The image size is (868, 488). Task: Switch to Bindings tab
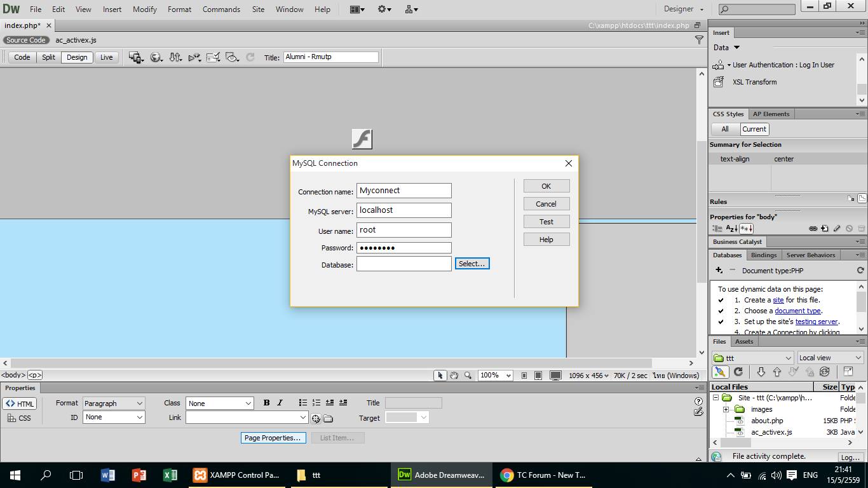point(764,255)
